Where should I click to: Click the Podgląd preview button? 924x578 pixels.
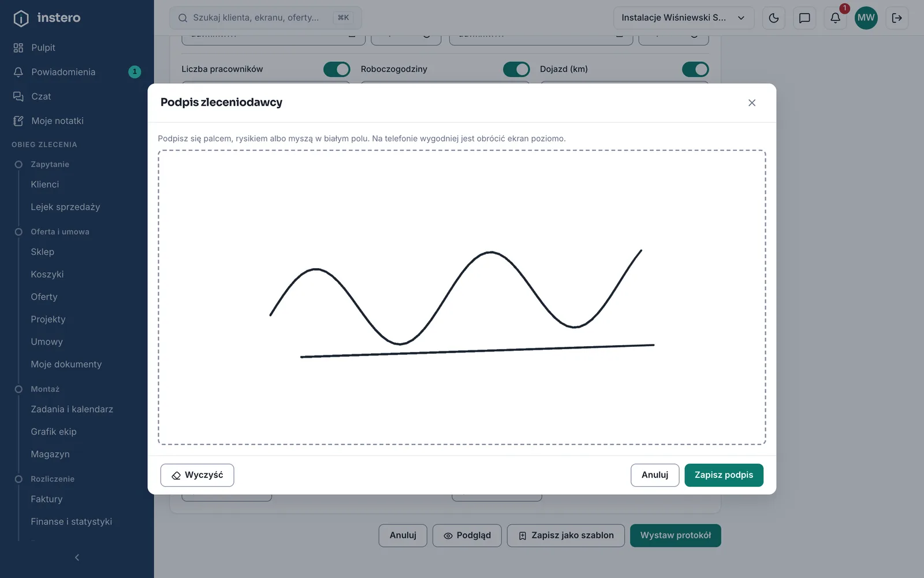[467, 535]
